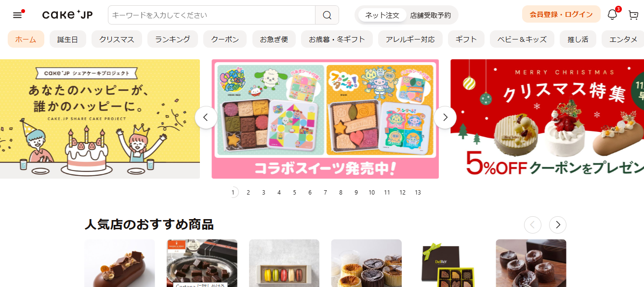The image size is (644, 287).
Task: Jump to banner page 5
Action: [294, 193]
